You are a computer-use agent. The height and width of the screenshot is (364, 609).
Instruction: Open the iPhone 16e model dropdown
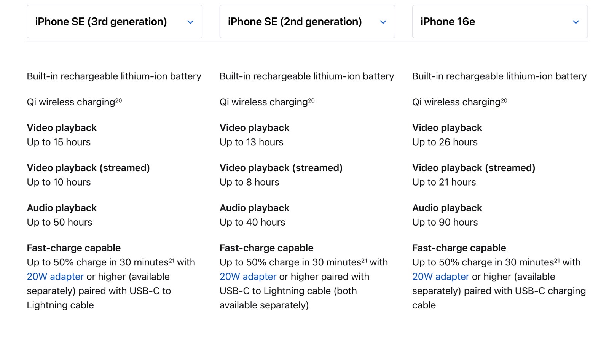pyautogui.click(x=500, y=22)
